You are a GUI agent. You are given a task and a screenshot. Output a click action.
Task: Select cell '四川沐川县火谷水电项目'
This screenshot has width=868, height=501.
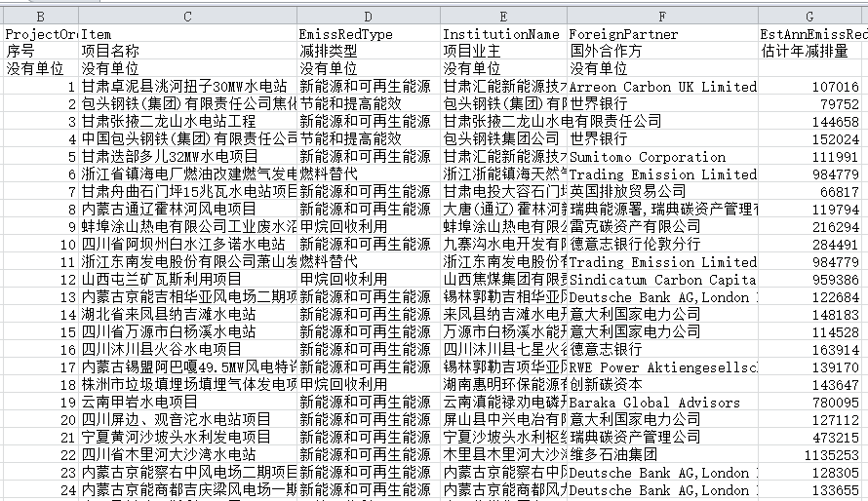(187, 350)
